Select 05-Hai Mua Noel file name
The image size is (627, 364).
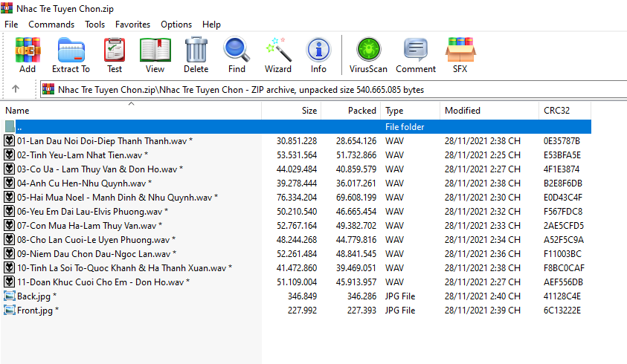(x=115, y=198)
